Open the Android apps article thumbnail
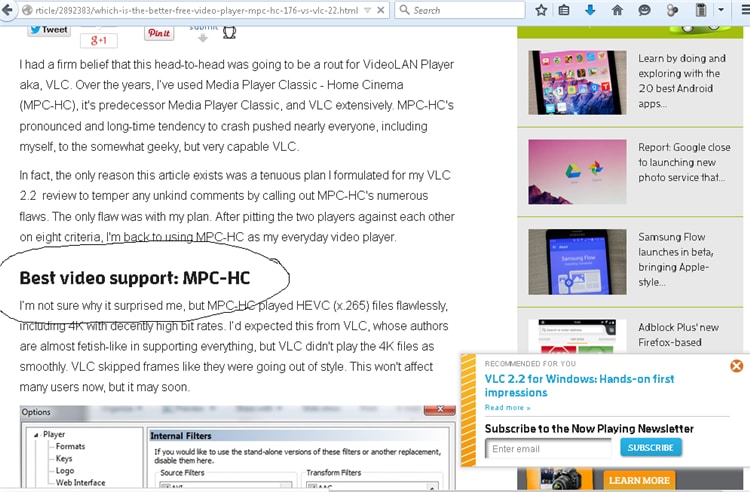Screen dimensions: 750x492 tap(577, 82)
